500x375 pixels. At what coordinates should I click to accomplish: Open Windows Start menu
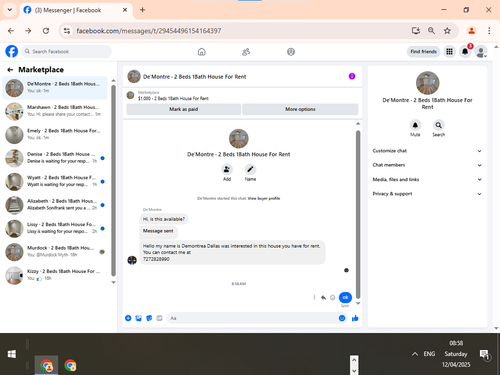click(12, 354)
